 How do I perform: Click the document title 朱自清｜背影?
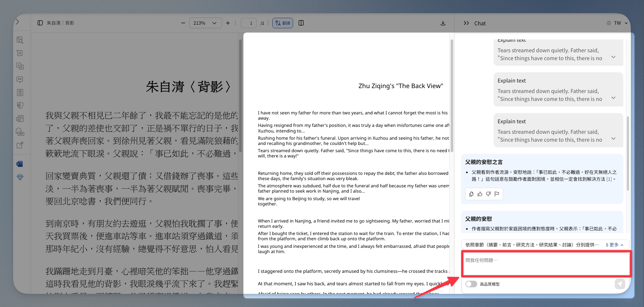(61, 23)
